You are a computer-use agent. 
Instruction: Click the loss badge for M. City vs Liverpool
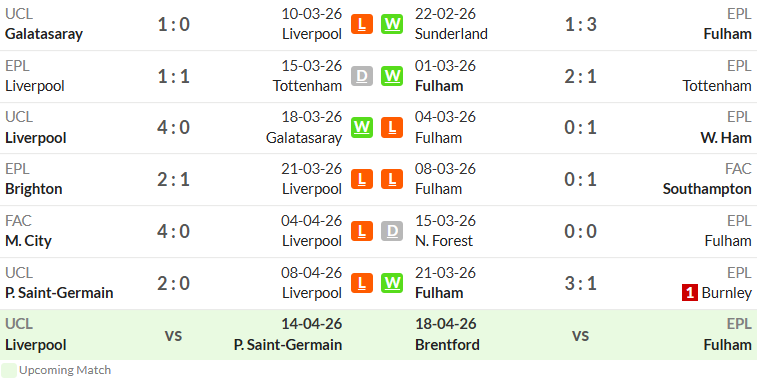(362, 231)
